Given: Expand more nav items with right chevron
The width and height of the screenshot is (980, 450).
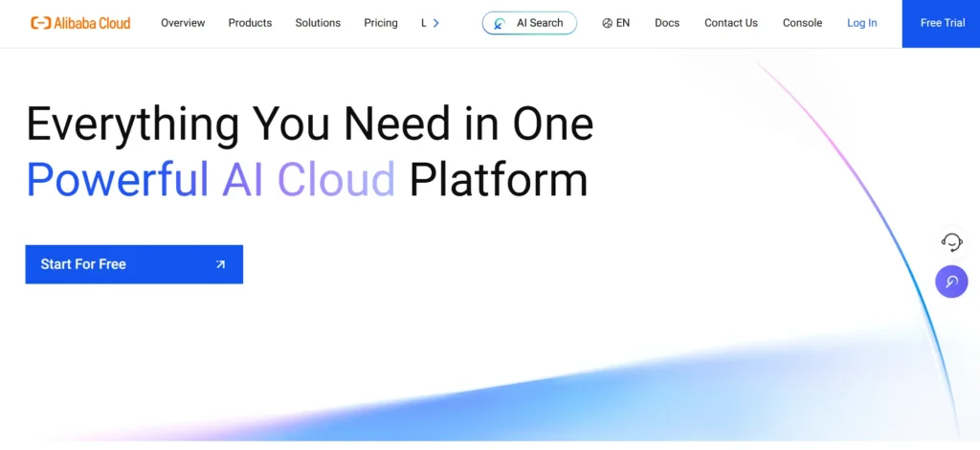Looking at the screenshot, I should point(436,23).
